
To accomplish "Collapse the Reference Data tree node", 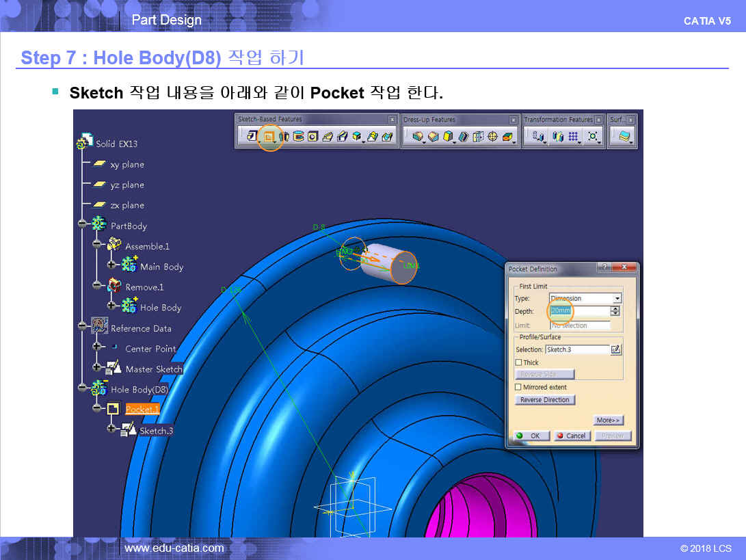I will click(x=82, y=326).
